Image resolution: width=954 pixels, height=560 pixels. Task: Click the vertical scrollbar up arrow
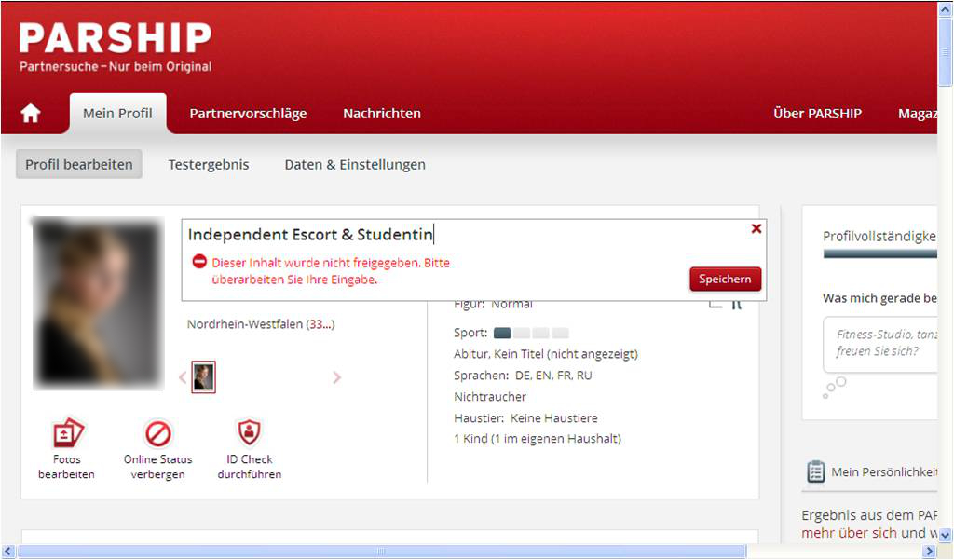click(x=945, y=8)
